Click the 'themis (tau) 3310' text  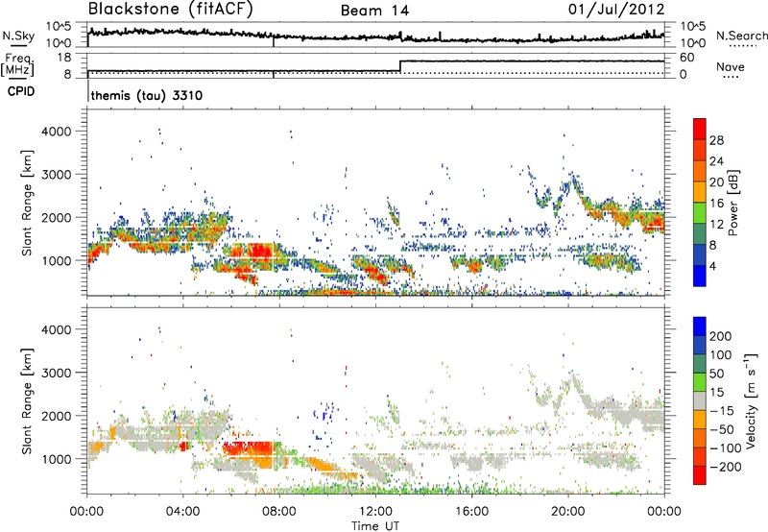coord(147,95)
